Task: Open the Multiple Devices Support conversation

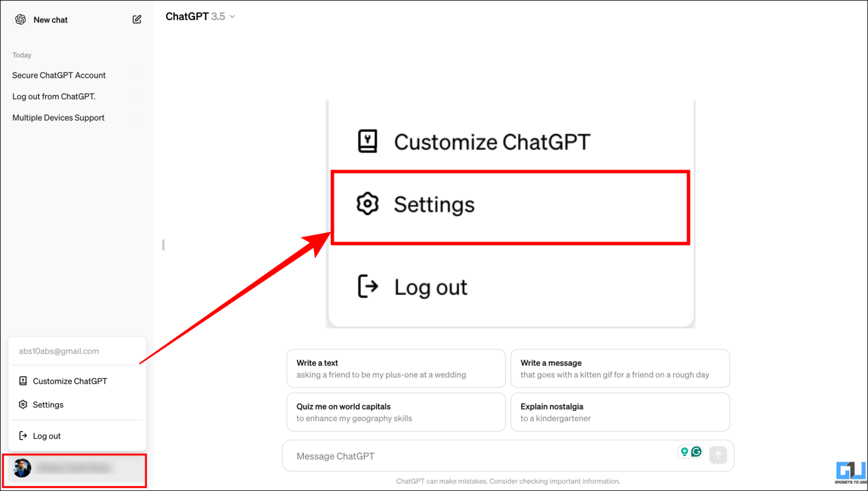Action: [x=58, y=118]
